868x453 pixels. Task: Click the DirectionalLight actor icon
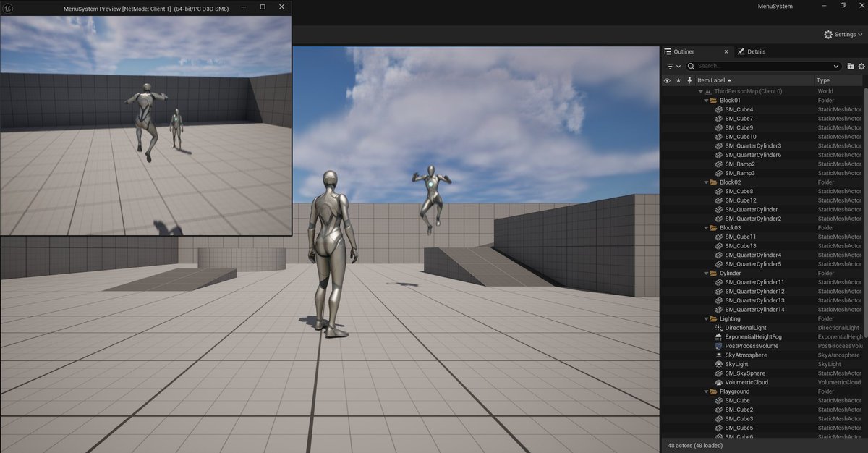coord(718,328)
